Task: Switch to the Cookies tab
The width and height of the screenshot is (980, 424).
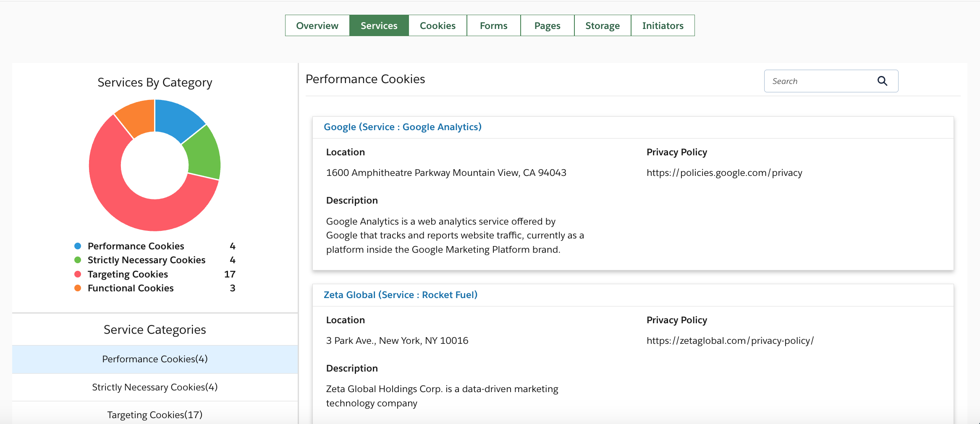Action: pos(438,26)
